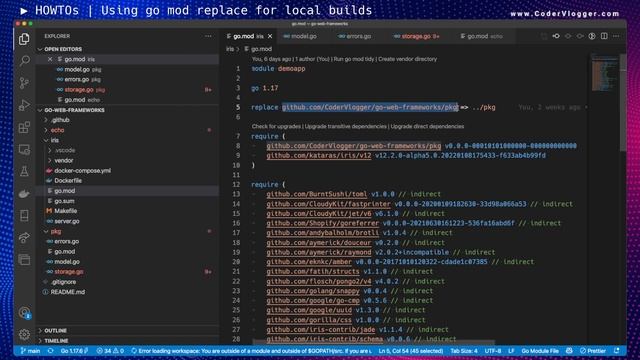Open the Extensions view
This screenshot has height=360, width=640.
[x=24, y=127]
